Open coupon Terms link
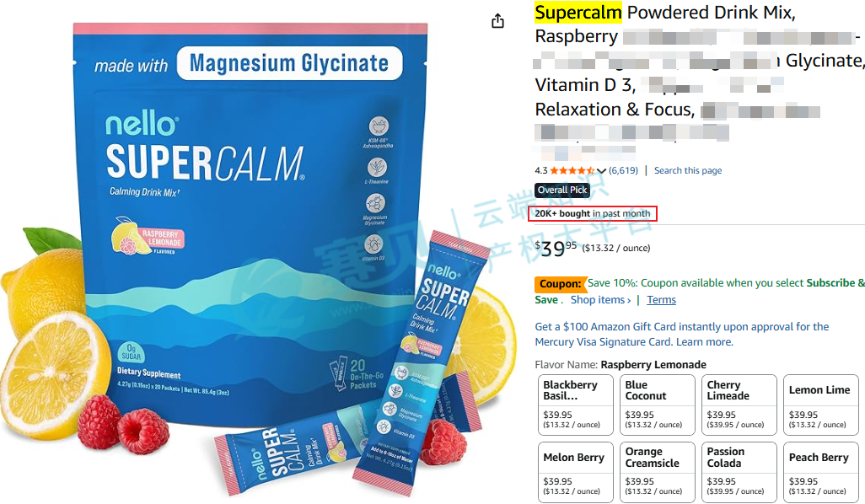This screenshot has width=865, height=504. tap(661, 300)
